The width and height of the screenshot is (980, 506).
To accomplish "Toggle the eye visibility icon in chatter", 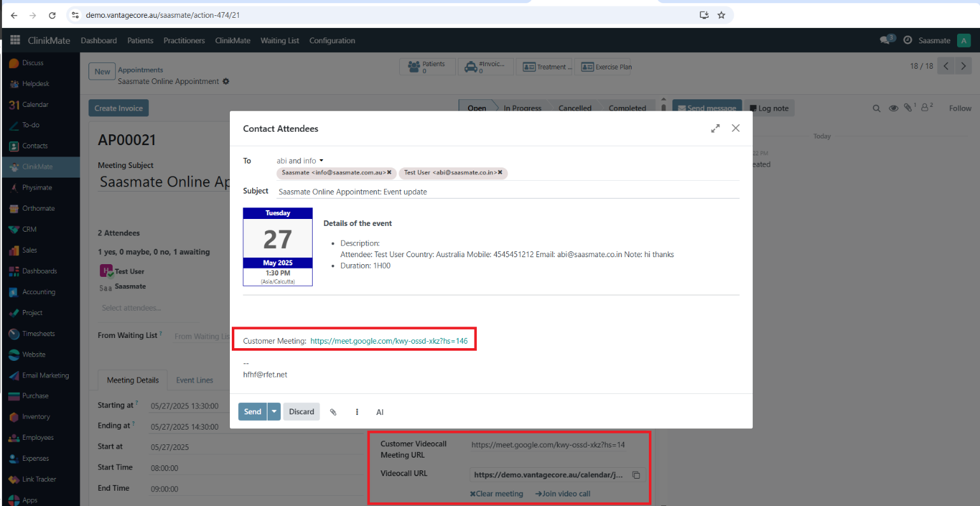I will click(x=893, y=108).
